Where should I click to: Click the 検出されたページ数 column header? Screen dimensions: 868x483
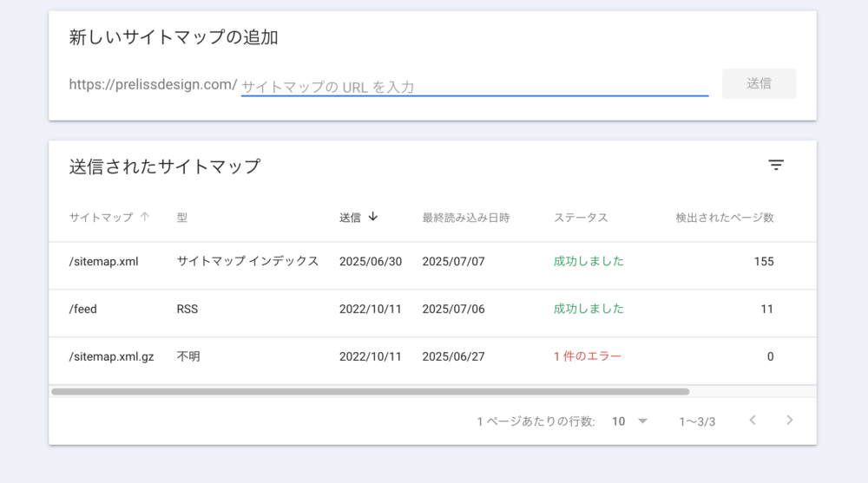tap(725, 218)
